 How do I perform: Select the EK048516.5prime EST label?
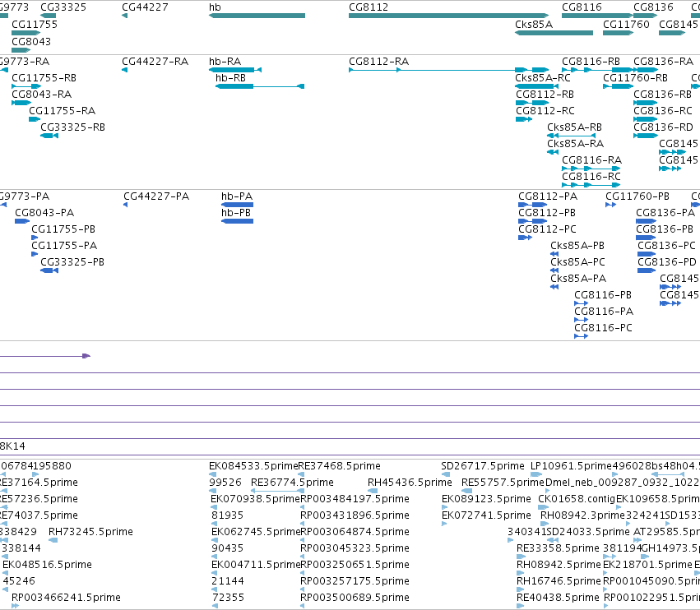click(48, 565)
